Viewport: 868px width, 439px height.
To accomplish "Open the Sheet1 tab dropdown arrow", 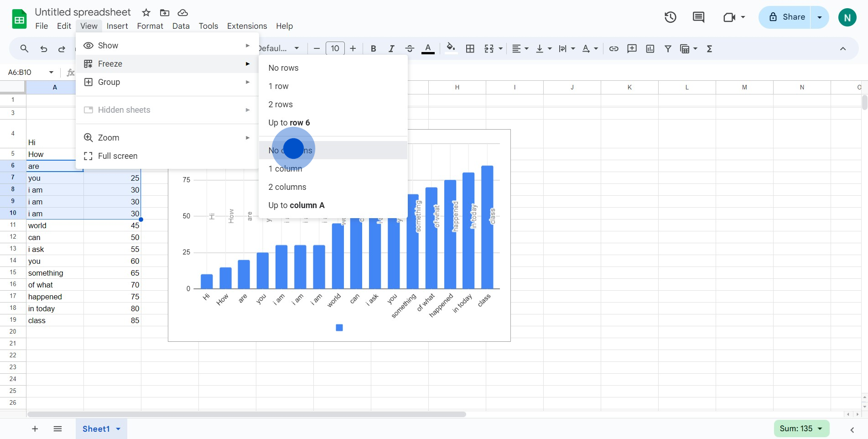I will (x=118, y=429).
